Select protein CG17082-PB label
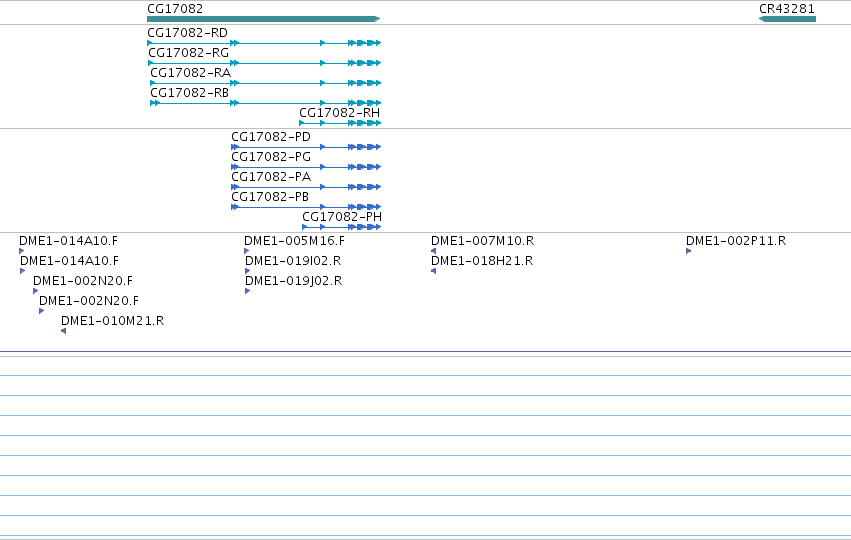The image size is (851, 540). point(270,197)
